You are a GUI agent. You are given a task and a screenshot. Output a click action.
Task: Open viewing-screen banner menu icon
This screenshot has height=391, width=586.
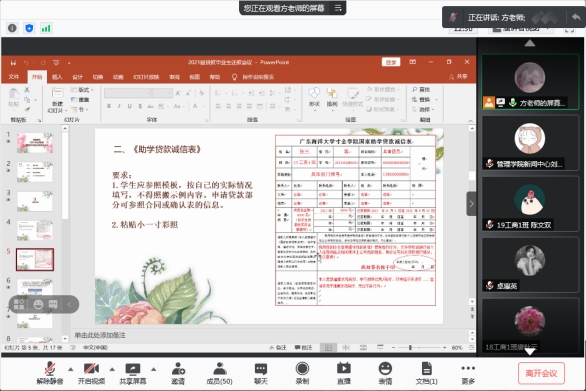coord(338,8)
